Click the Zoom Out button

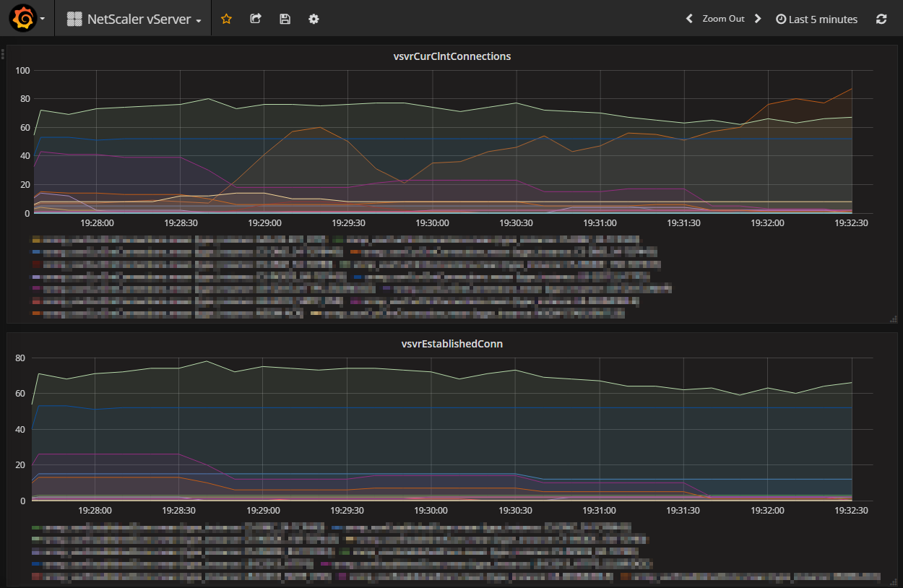click(723, 19)
